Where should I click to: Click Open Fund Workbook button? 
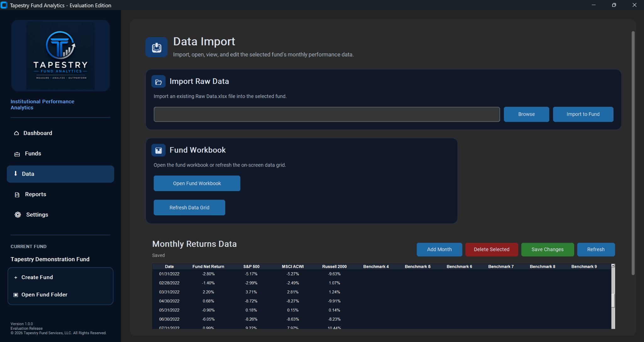(x=197, y=183)
